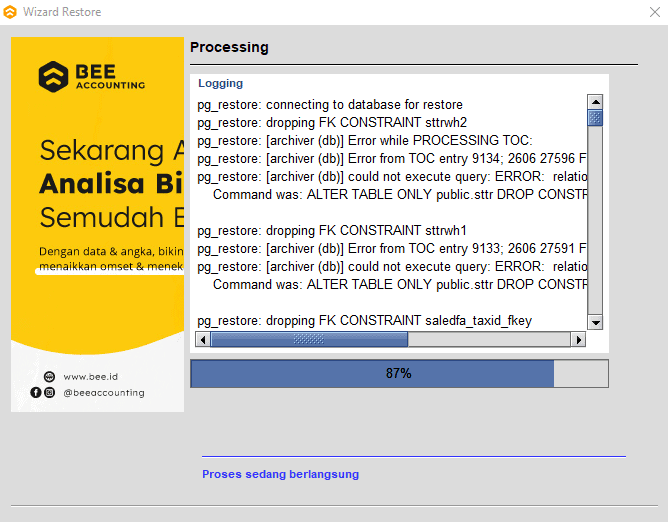Click the log's vertical scroll down arrow
This screenshot has height=522, width=668.
[x=595, y=322]
